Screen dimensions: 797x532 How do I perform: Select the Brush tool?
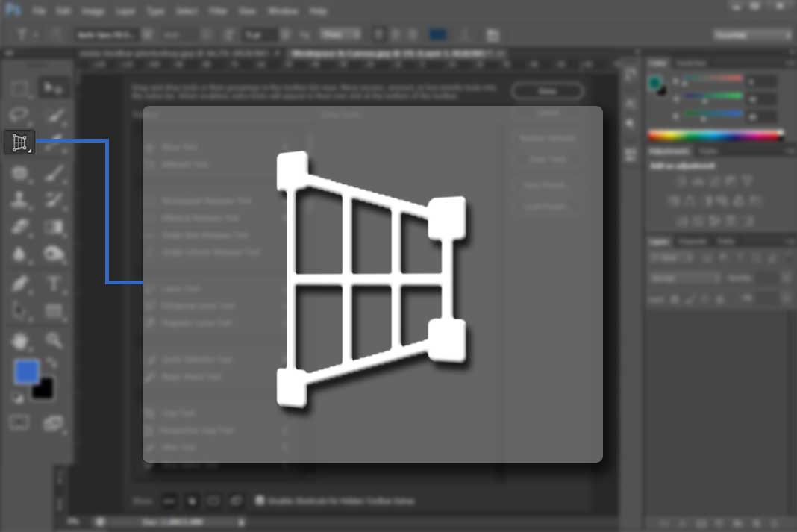[x=54, y=173]
